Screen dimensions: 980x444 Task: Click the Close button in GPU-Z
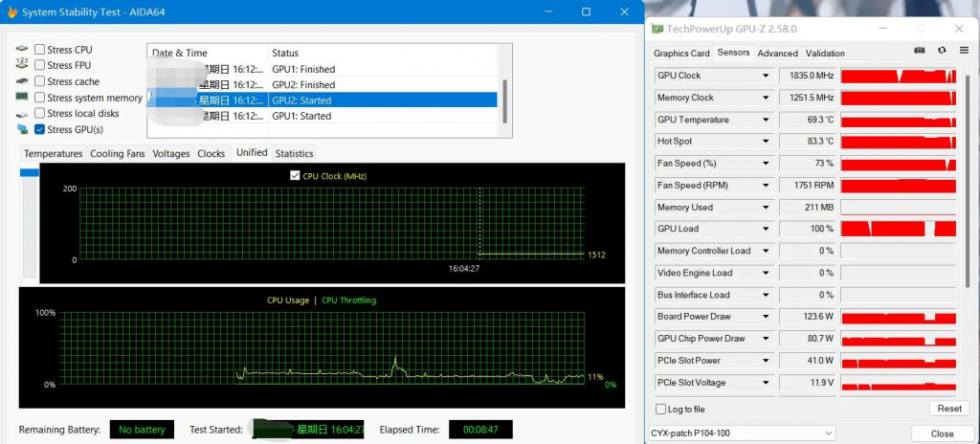[942, 433]
